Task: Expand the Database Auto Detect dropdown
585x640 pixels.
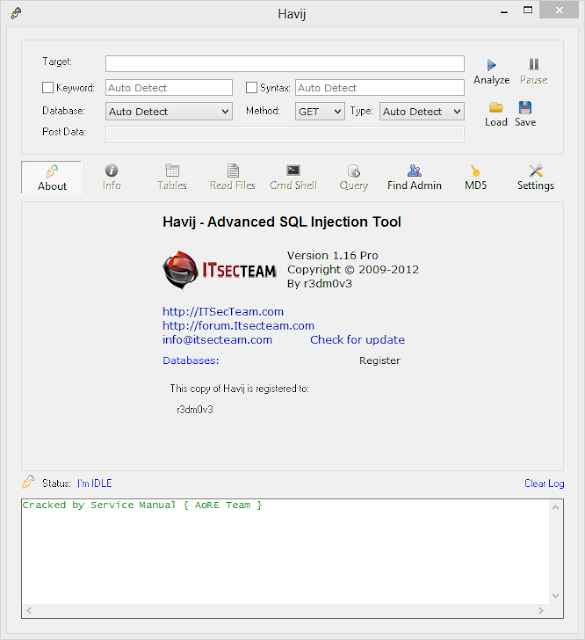Action: pyautogui.click(x=169, y=111)
